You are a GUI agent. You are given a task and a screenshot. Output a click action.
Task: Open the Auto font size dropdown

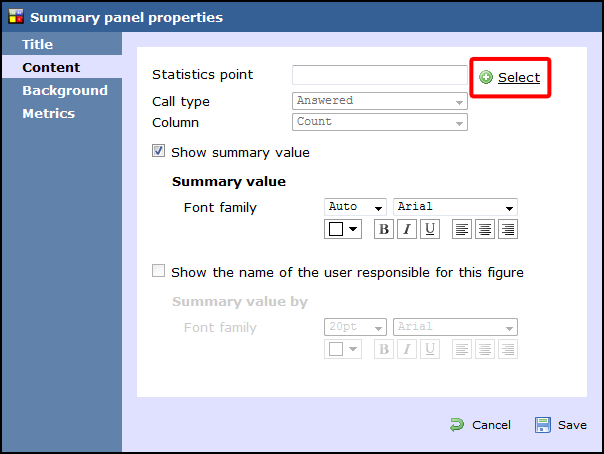click(x=356, y=207)
